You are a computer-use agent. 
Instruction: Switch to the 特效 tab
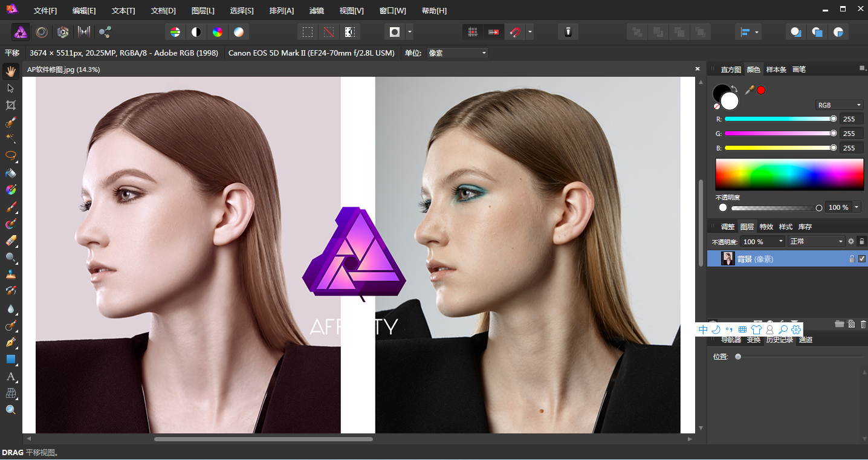click(766, 227)
